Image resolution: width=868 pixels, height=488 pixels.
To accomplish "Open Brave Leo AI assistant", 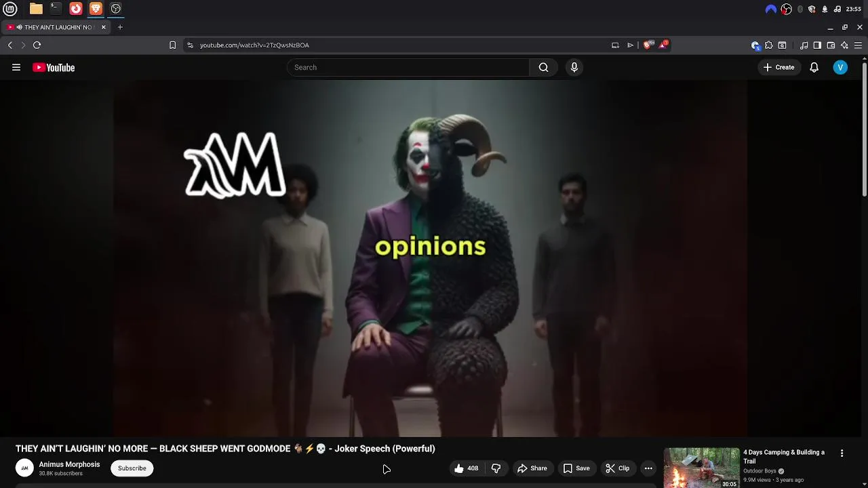I will pyautogui.click(x=844, y=45).
